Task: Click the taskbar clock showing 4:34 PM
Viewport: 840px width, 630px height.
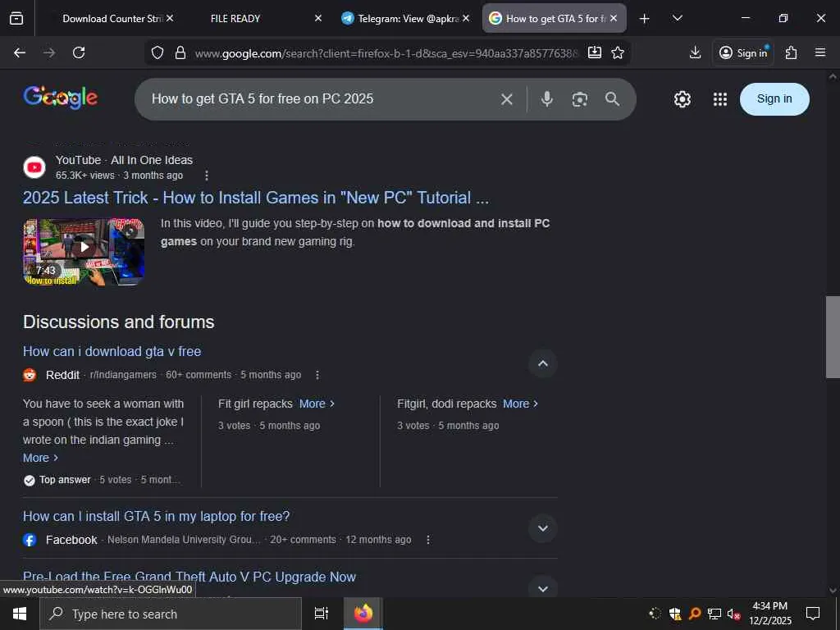Action: (x=769, y=614)
